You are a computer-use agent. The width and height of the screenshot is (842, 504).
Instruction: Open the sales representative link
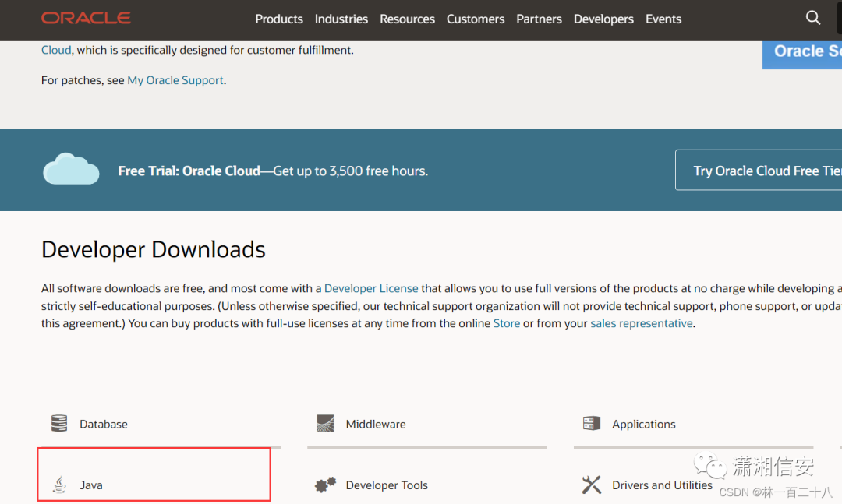coord(641,323)
